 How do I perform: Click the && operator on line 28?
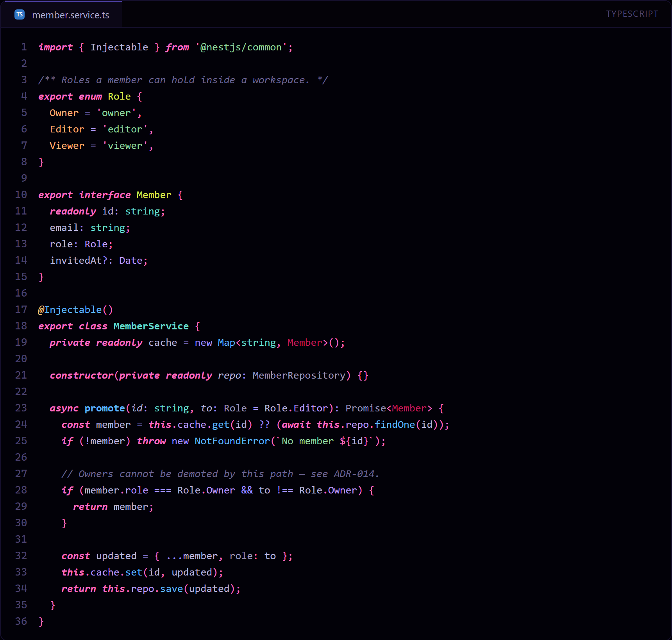(x=247, y=490)
